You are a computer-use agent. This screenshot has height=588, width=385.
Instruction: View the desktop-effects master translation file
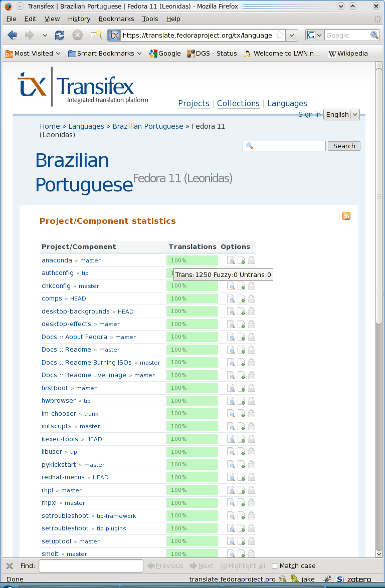click(x=231, y=324)
